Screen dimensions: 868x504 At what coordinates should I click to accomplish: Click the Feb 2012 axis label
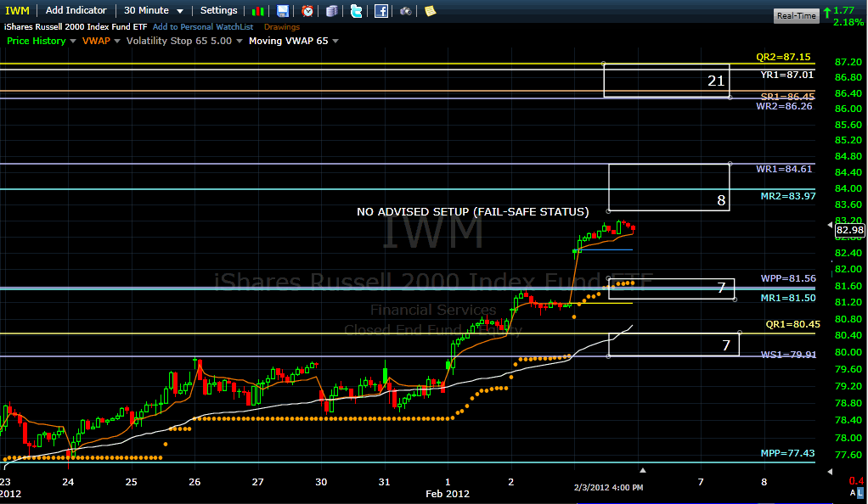click(448, 494)
